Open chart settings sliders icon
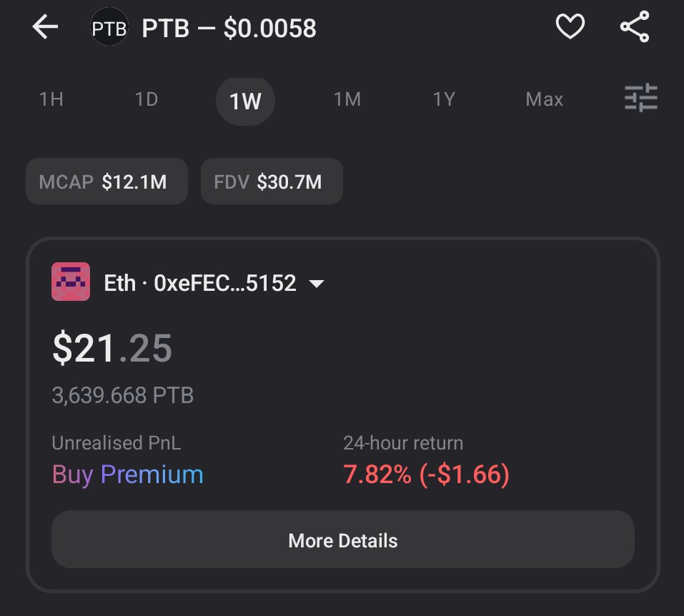Screen dimensions: 684x616 point(640,98)
